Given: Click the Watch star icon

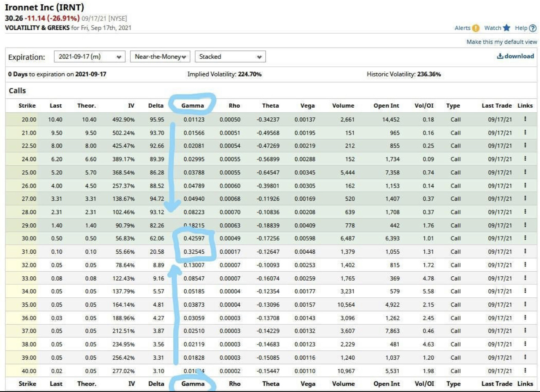Looking at the screenshot, I should click(x=506, y=28).
